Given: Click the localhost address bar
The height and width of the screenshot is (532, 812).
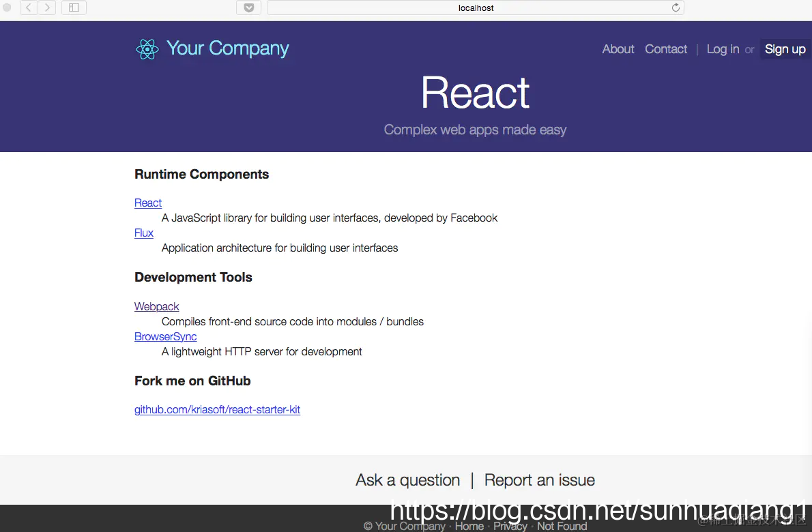Looking at the screenshot, I should click(476, 8).
